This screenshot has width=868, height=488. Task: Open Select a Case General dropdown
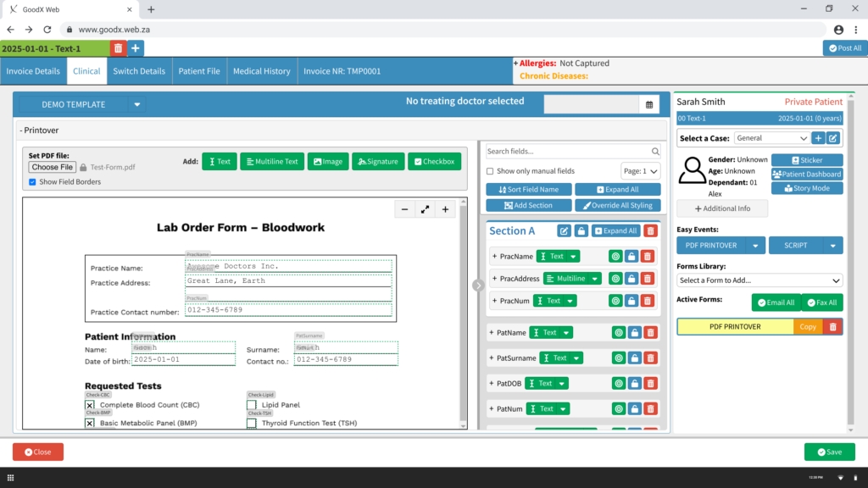tap(771, 138)
